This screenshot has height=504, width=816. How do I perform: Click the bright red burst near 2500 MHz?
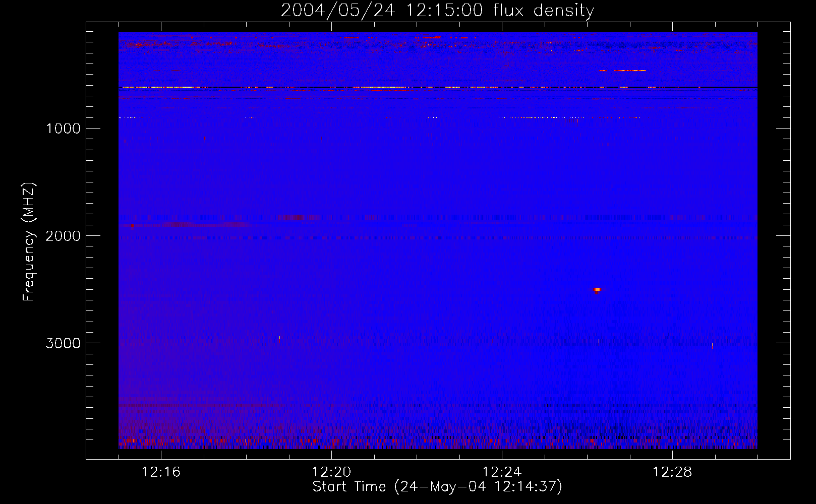597,290
